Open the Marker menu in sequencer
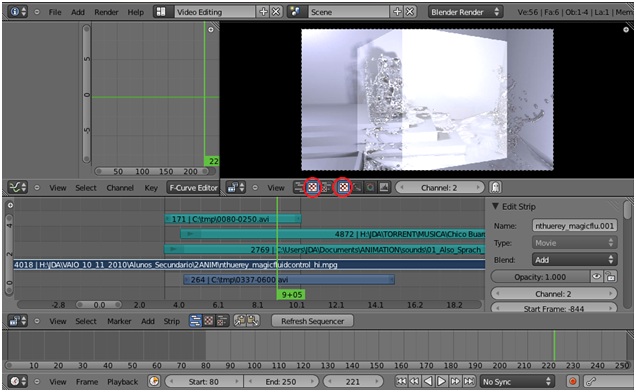The height and width of the screenshot is (392, 636). click(119, 321)
